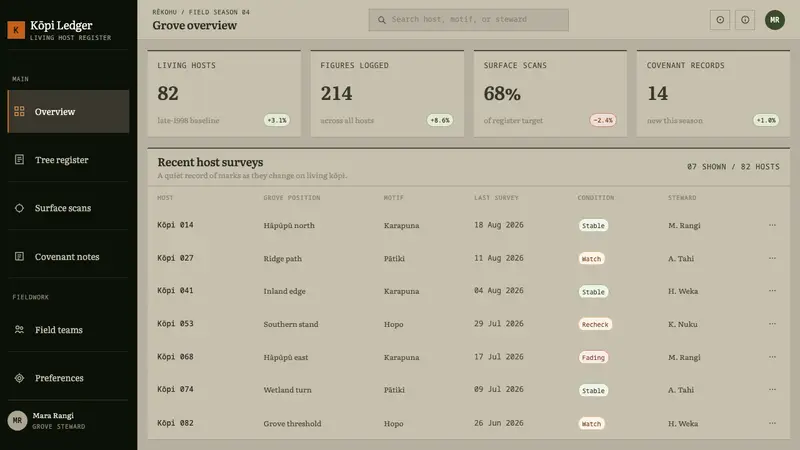Open Field teams section
The height and width of the screenshot is (450, 800).
pos(68,330)
